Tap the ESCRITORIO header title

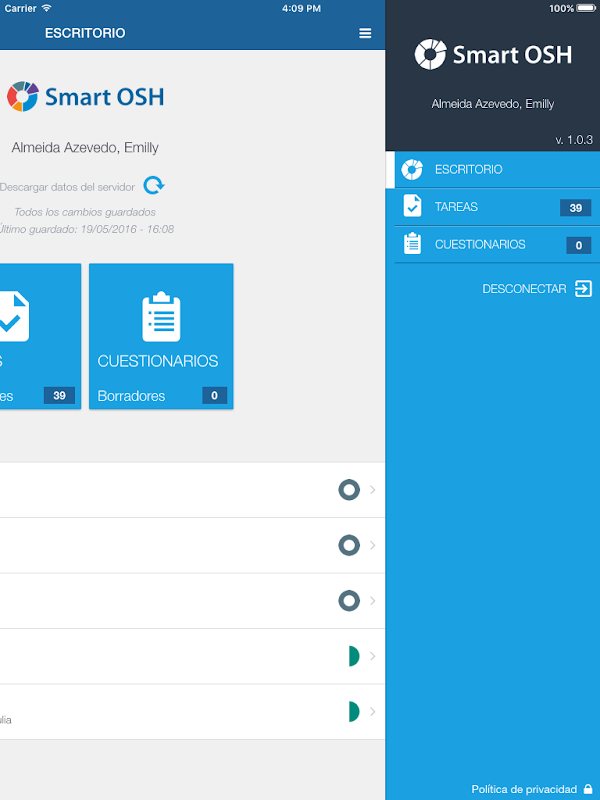(x=85, y=33)
